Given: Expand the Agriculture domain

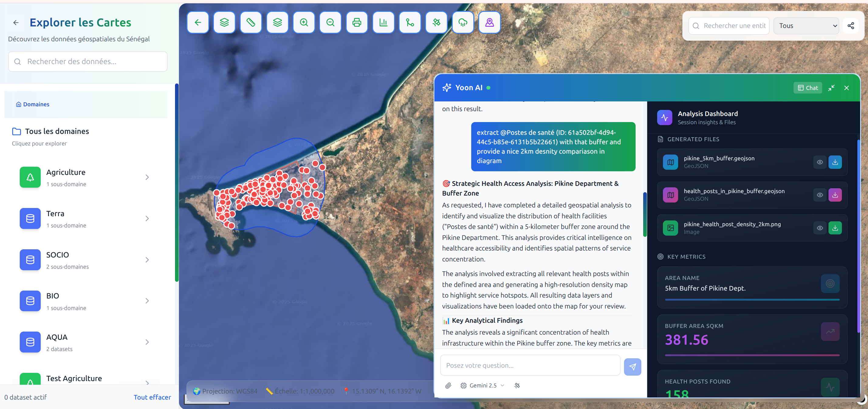Looking at the screenshot, I should coord(147,177).
